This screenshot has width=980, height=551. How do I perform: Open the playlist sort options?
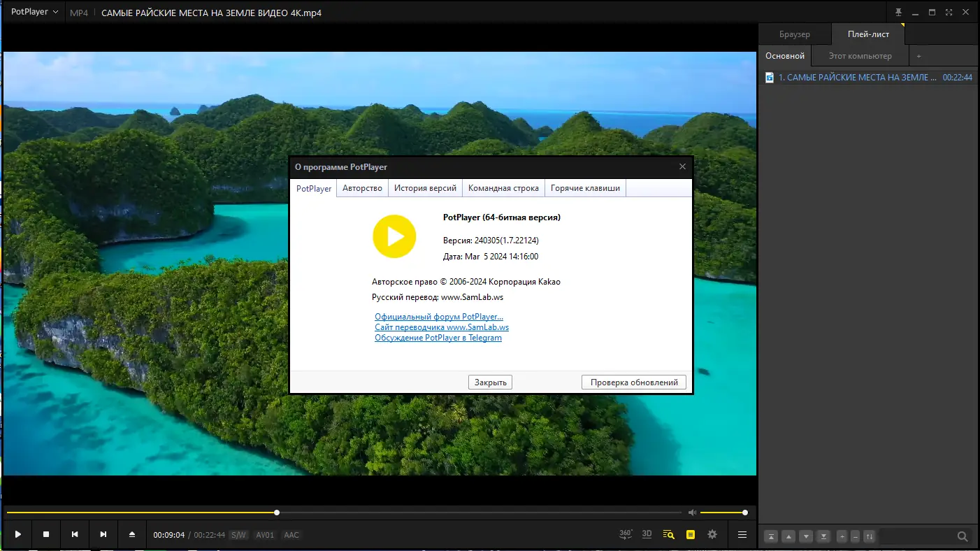click(869, 536)
